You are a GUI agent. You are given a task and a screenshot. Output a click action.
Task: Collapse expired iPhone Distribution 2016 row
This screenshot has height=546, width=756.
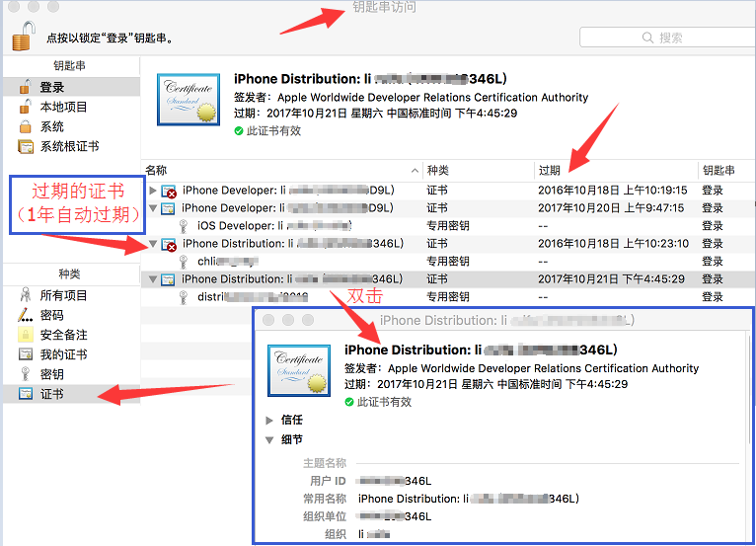pyautogui.click(x=153, y=244)
